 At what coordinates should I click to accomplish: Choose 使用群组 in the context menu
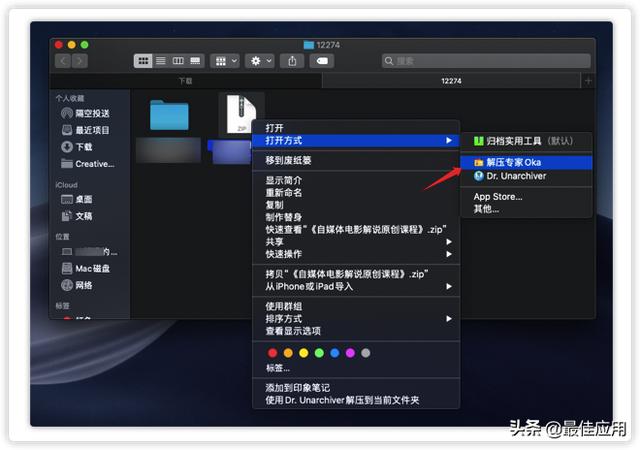click(x=356, y=306)
